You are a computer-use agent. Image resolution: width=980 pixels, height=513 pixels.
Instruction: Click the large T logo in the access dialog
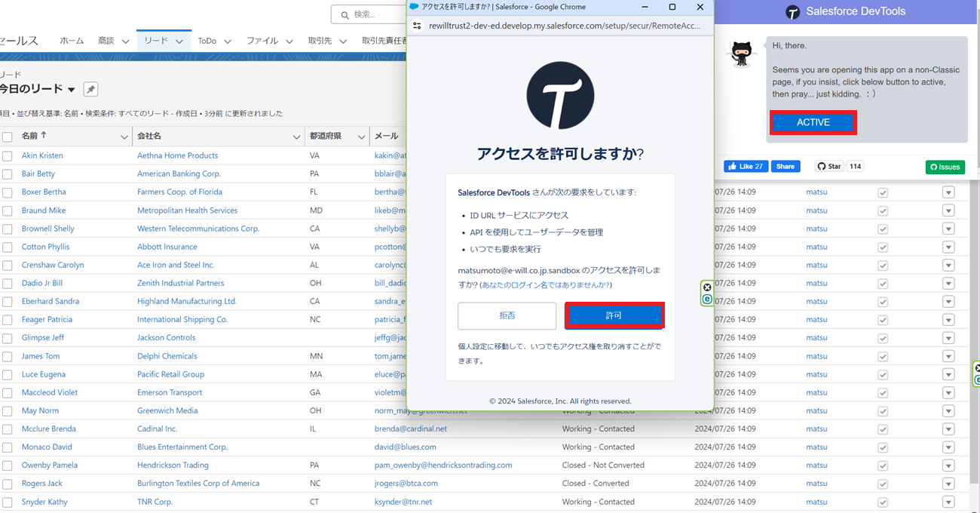tap(559, 97)
